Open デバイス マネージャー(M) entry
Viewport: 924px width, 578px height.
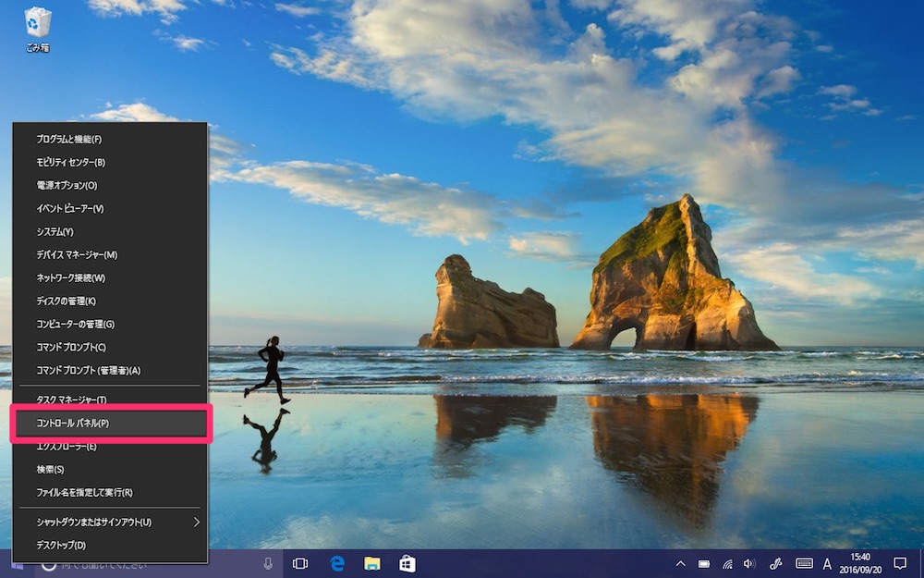110,255
